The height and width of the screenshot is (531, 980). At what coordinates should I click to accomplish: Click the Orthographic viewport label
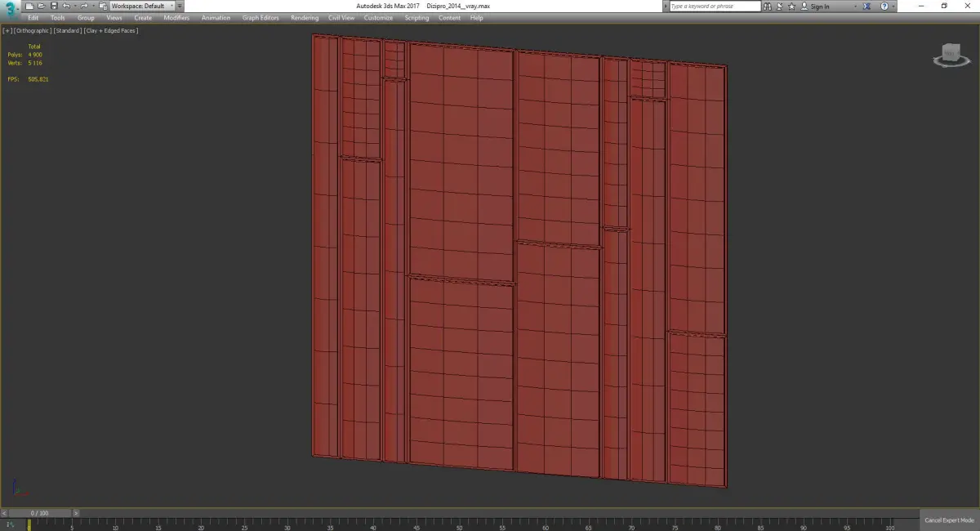[x=32, y=30]
